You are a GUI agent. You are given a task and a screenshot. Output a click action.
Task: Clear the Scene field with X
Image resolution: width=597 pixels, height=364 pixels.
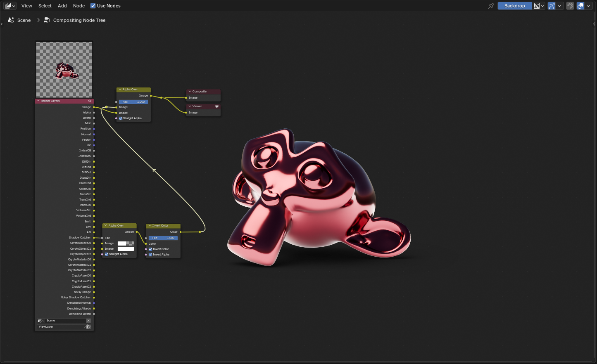(88, 321)
